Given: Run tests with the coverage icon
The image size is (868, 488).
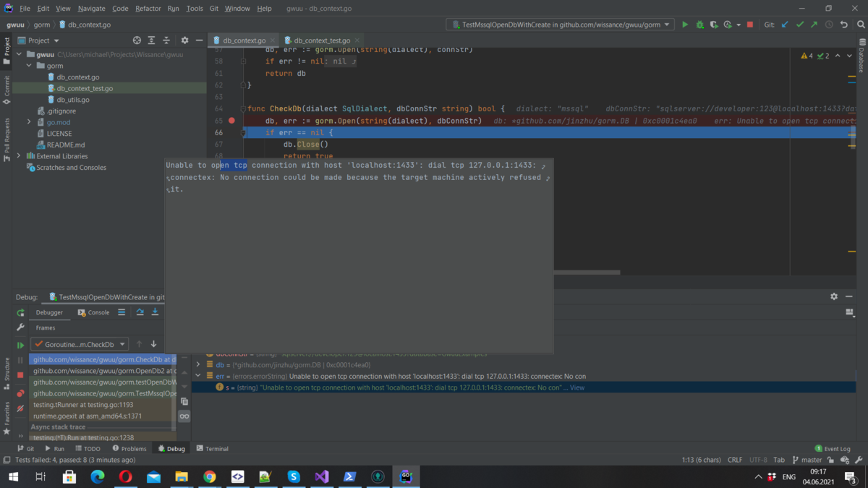Looking at the screenshot, I should 715,24.
